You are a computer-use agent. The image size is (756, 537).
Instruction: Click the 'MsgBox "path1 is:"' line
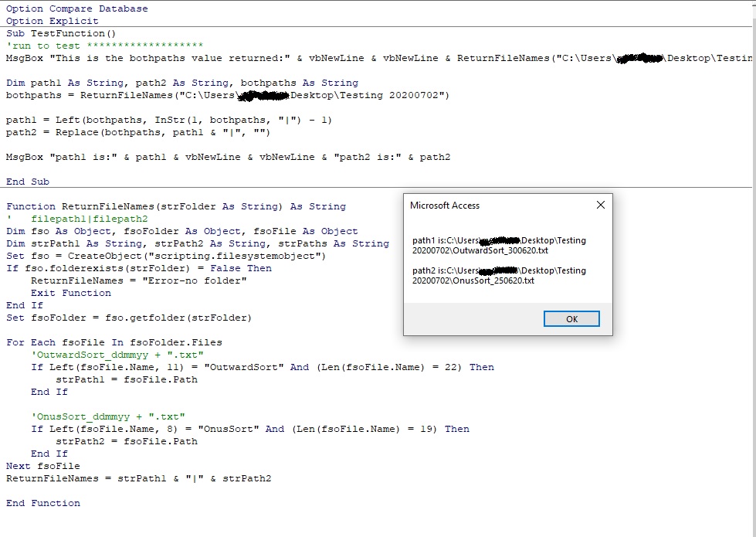pyautogui.click(x=228, y=157)
